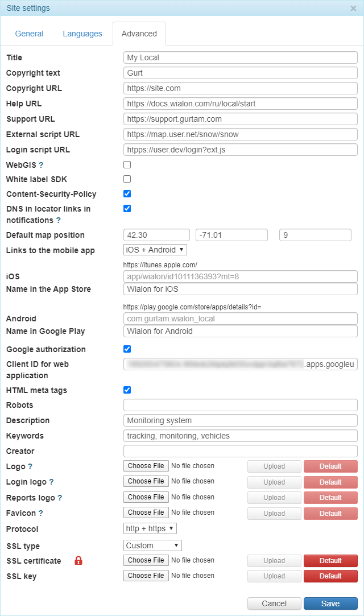The image size is (364, 616).
Task: Click the help icon next to WebGIS
Action: click(41, 165)
